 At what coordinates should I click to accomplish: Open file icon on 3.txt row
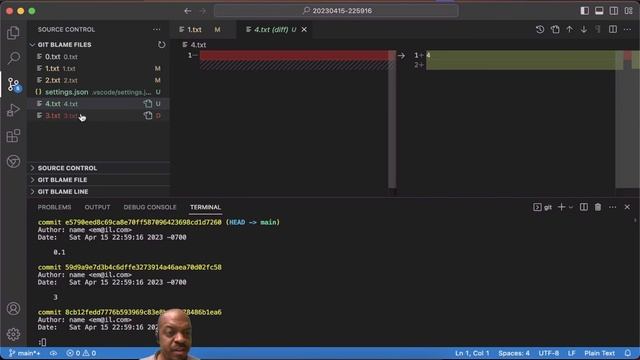148,116
